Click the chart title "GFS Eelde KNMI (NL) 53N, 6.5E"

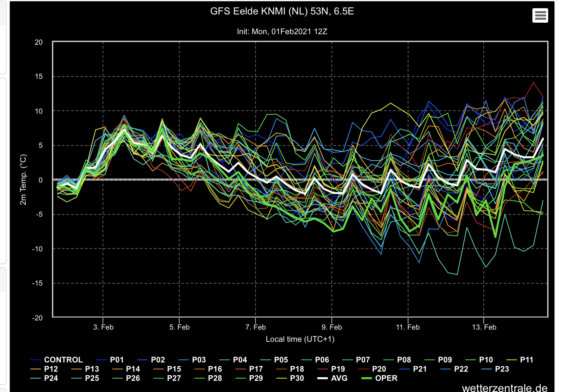(x=282, y=11)
